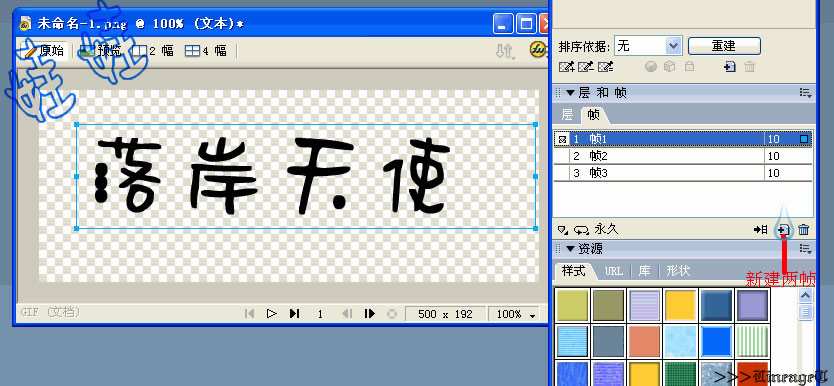
Task: Click the Distribute to Frames icon
Action: [761, 230]
